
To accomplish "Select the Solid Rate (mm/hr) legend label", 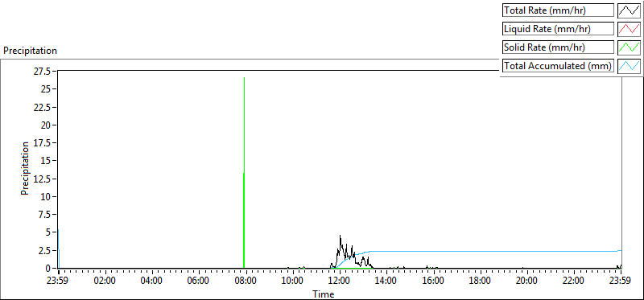I will [558, 47].
